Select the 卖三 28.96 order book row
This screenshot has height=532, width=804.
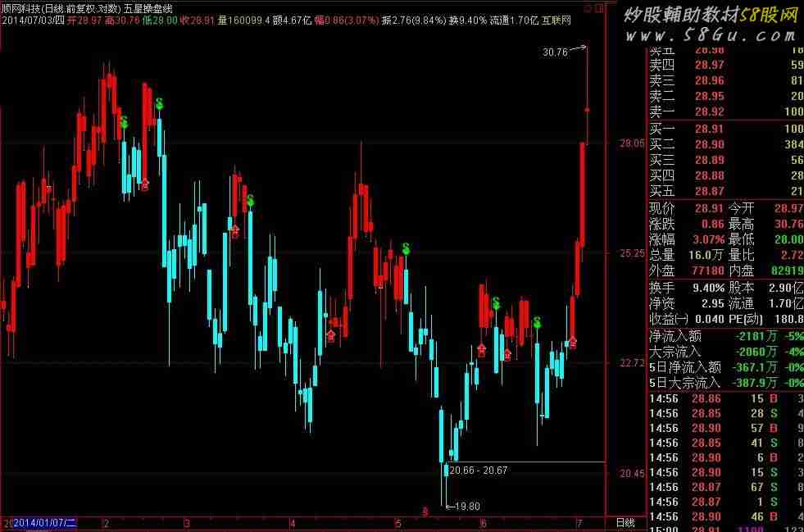click(x=725, y=80)
